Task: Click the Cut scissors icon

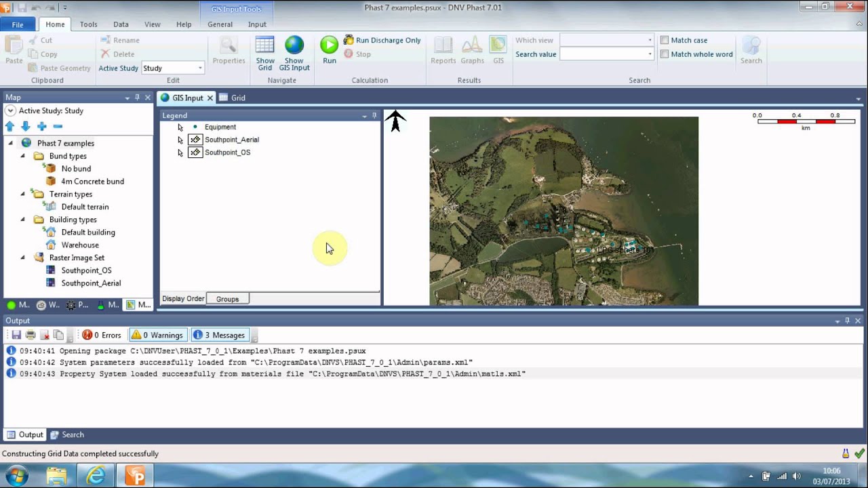Action: click(33, 40)
